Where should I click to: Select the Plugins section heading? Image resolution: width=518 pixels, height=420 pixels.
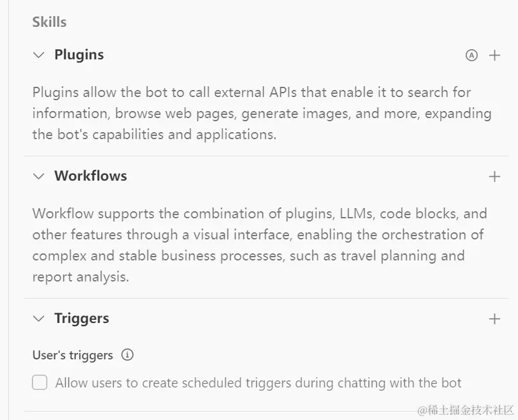coord(79,55)
